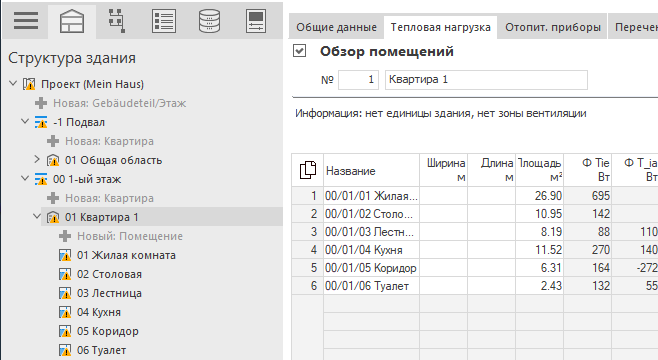
Task: Open the settings panel icon with sliders
Action: [256, 21]
